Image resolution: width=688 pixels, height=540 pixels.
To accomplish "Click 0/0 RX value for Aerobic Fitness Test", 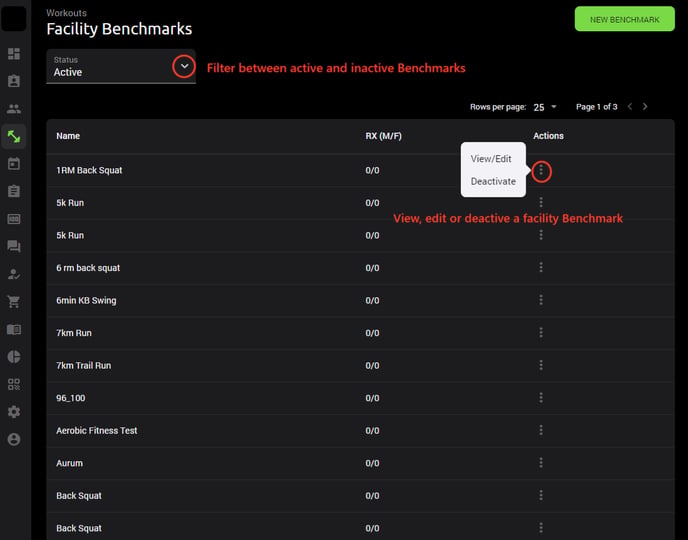I will [373, 430].
